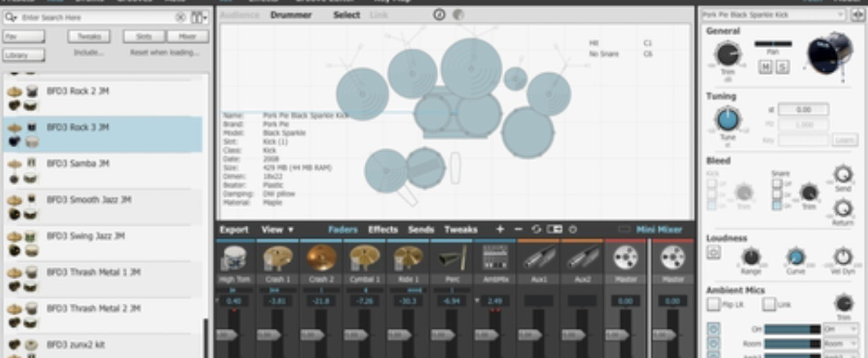Select the Crash 1 cymbal channel icon
This screenshot has width=868, height=358.
point(278,258)
